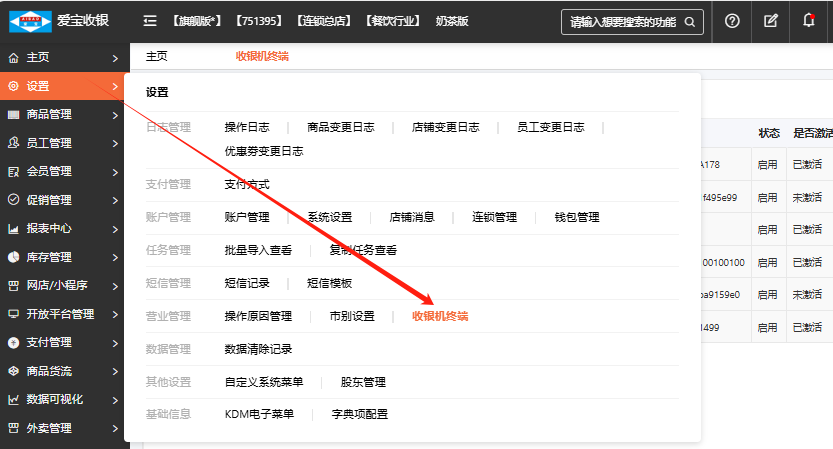833x449 pixels.
Task: Click the 外卖管理 store icon
Action: coord(13,428)
